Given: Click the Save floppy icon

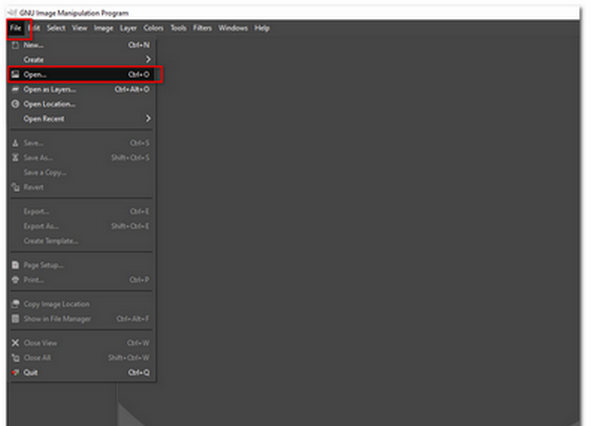Looking at the screenshot, I should tap(15, 143).
